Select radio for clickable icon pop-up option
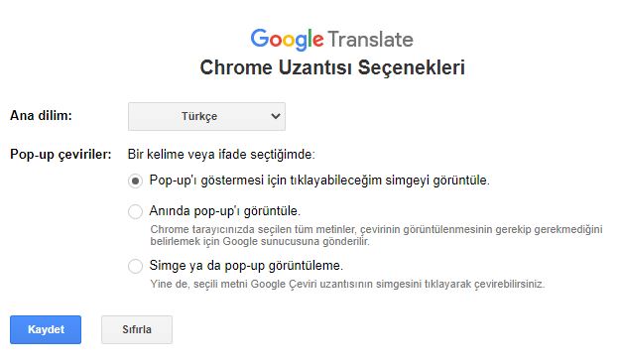This screenshot has height=364, width=619. point(135,182)
